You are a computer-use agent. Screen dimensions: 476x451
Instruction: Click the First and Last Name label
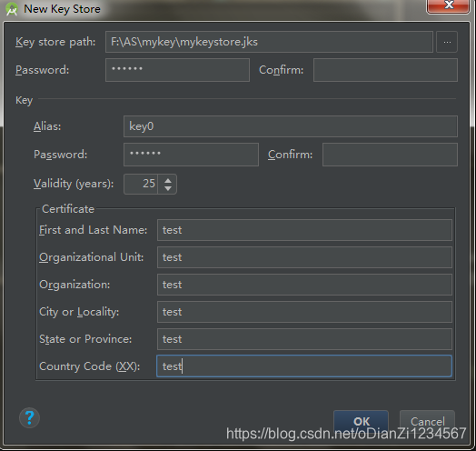[94, 230]
